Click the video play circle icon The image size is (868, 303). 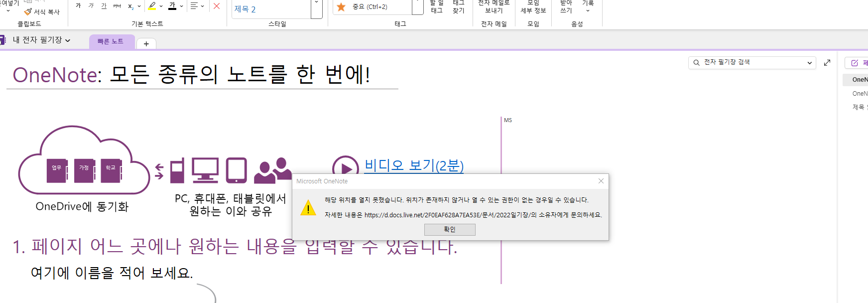click(346, 168)
